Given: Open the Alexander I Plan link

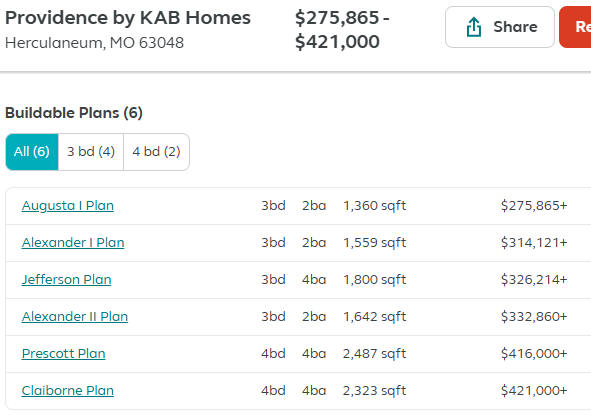Looking at the screenshot, I should (73, 242).
